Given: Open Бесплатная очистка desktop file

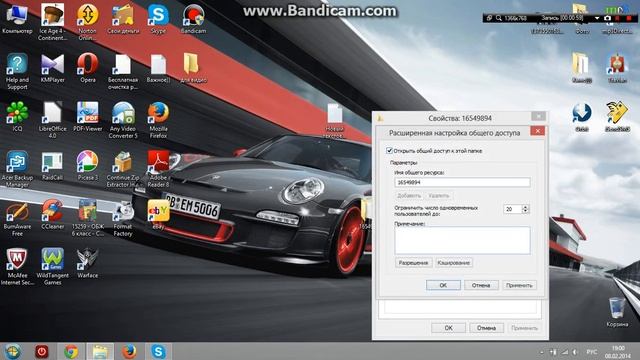Looking at the screenshot, I should click(x=123, y=72).
